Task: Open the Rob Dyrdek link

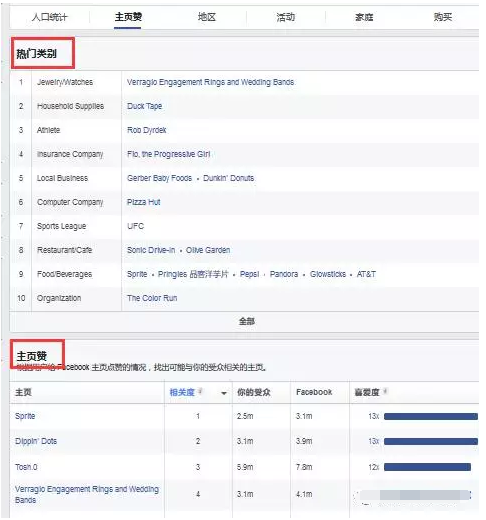Action: point(146,130)
